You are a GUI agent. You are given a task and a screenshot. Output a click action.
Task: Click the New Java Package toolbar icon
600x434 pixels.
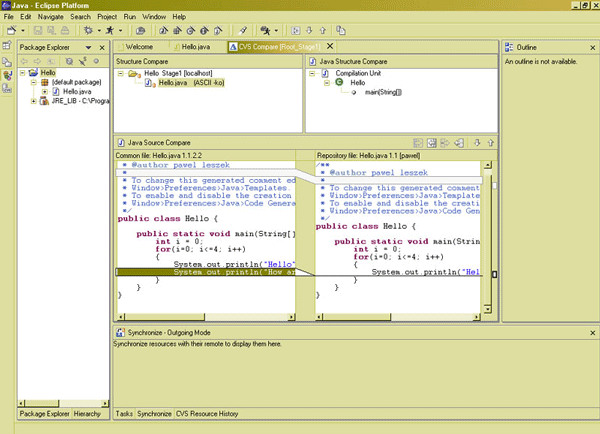(x=177, y=31)
